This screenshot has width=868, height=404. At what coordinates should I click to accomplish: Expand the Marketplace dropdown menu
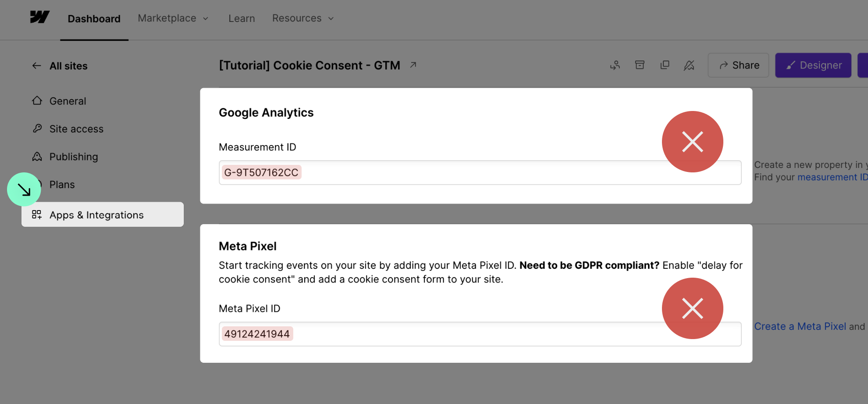[x=173, y=18]
